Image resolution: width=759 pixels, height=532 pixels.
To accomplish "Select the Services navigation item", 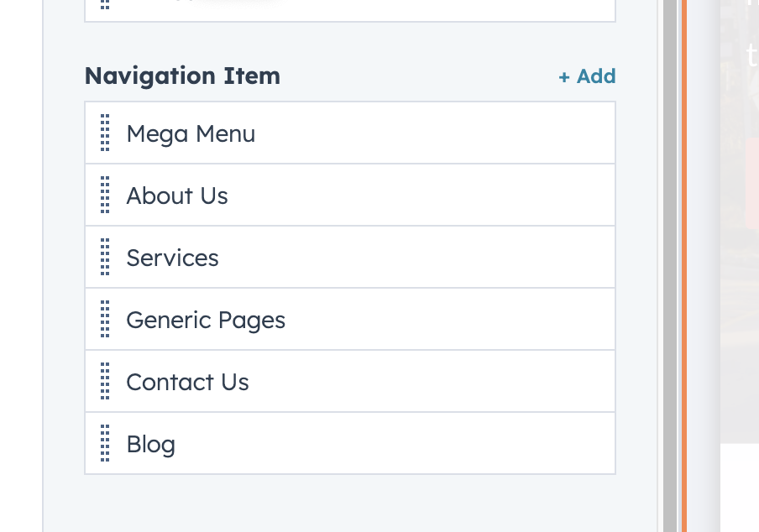I will [x=172, y=258].
